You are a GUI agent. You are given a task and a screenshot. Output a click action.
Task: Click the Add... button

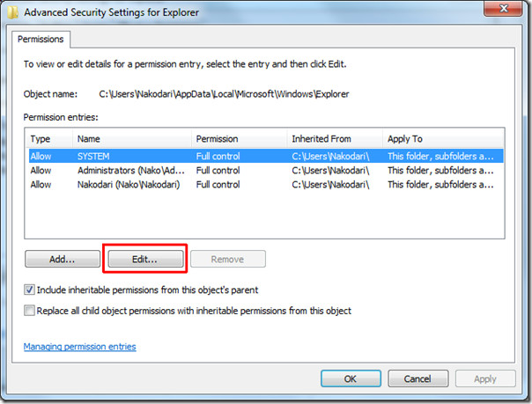[62, 260]
